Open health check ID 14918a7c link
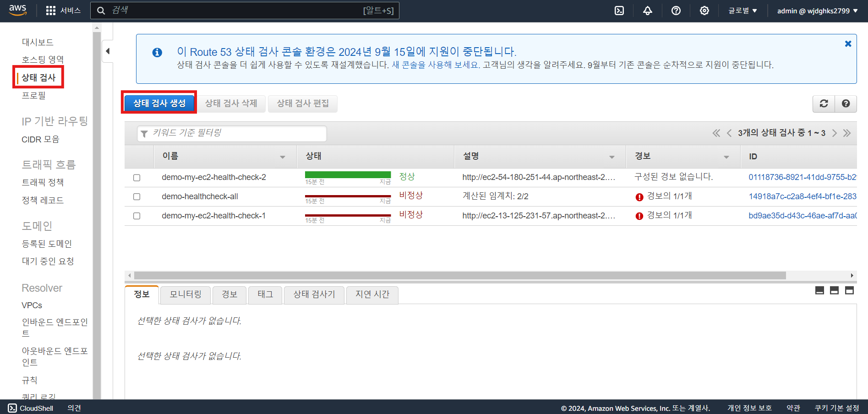This screenshot has width=868, height=414. point(802,196)
